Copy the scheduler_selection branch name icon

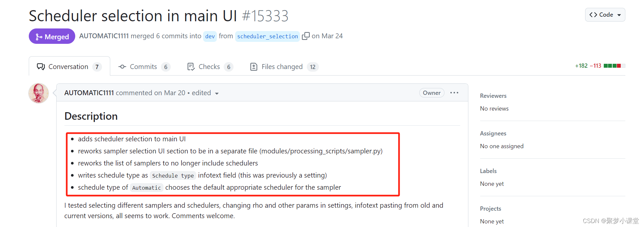pos(305,36)
